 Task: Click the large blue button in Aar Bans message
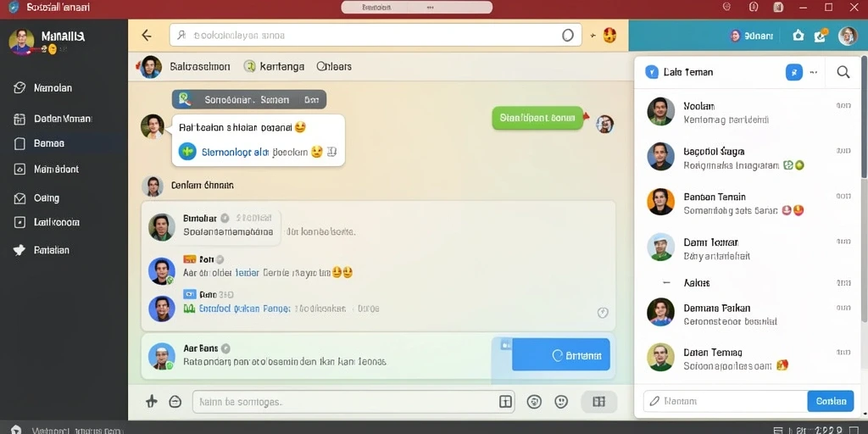561,355
